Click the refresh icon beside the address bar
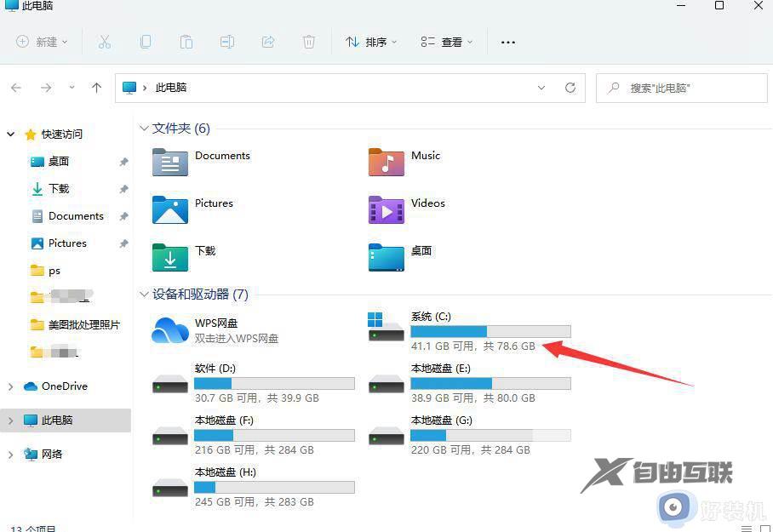 coord(570,88)
